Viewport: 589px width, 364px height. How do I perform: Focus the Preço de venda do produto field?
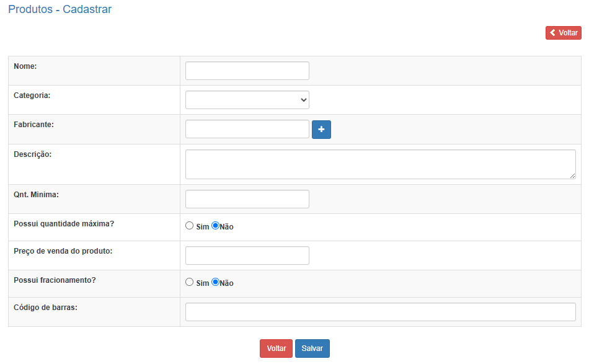[247, 255]
